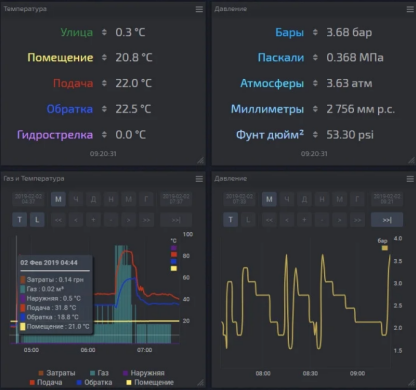Image resolution: width=416 pixels, height=390 pixels.
Task: Open the bottom Давление chart panel menu icon
Action: tap(410, 179)
